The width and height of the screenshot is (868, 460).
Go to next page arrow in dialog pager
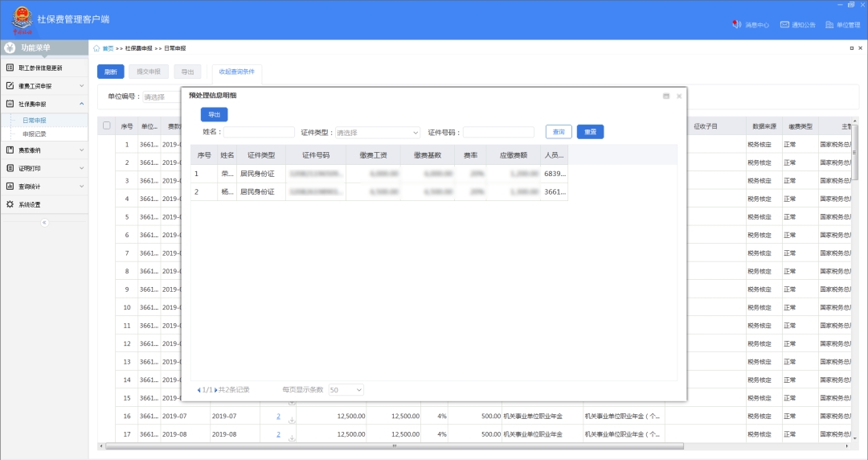pos(215,390)
